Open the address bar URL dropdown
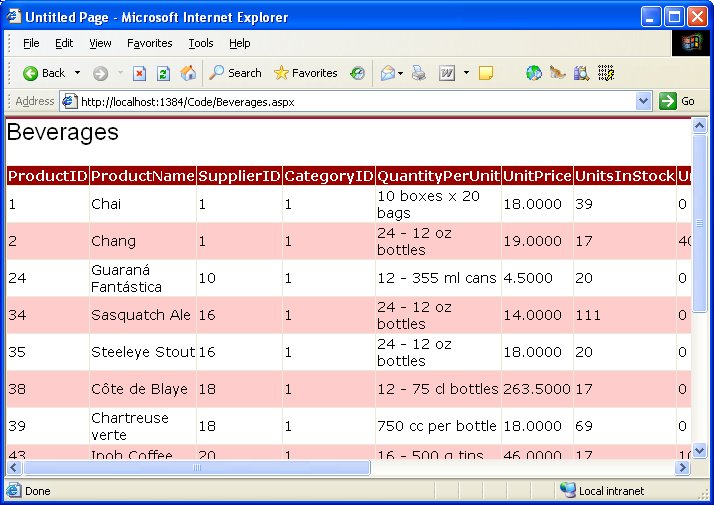This screenshot has height=505, width=714. 643,101
